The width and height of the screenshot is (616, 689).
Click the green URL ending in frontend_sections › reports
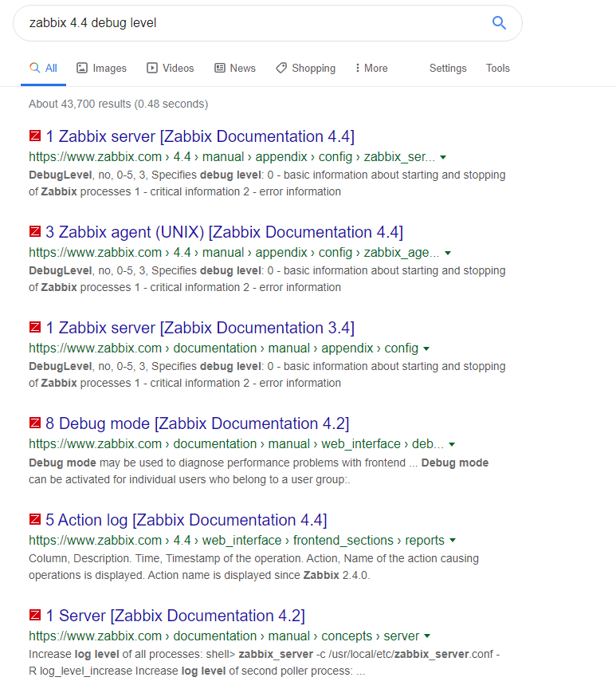(x=237, y=540)
